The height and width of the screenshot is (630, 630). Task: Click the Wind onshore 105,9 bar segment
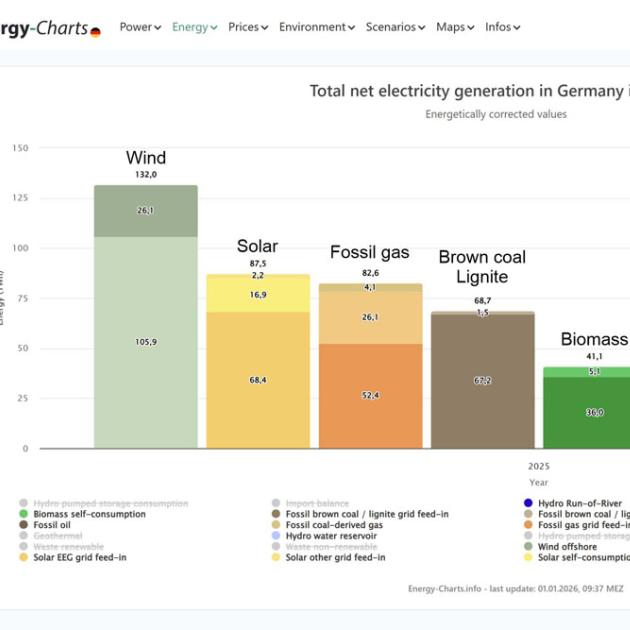coord(146,342)
